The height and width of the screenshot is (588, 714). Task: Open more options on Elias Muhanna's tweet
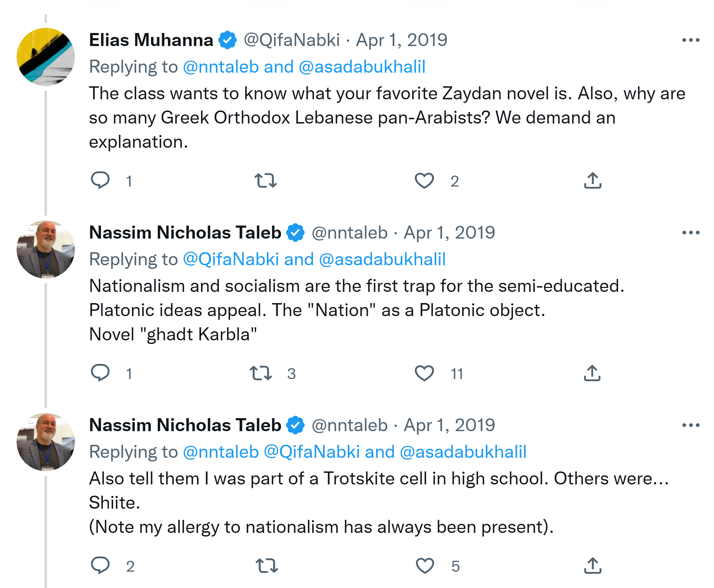click(691, 40)
